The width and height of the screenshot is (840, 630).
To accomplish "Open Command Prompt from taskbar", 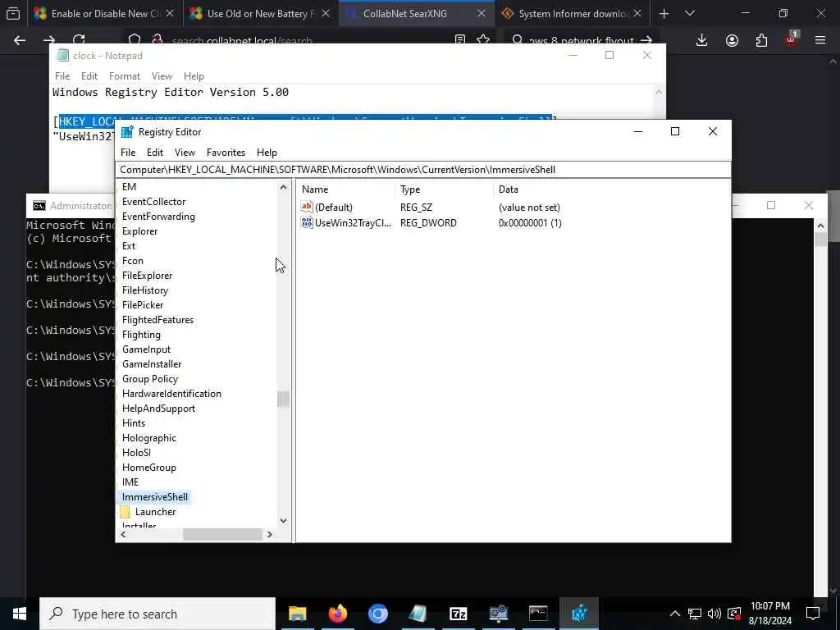I will [x=538, y=614].
